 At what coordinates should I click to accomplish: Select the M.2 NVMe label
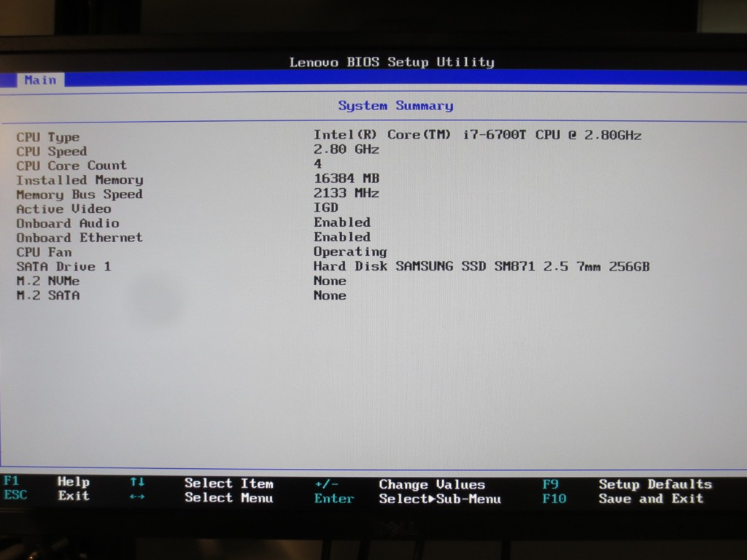(47, 281)
